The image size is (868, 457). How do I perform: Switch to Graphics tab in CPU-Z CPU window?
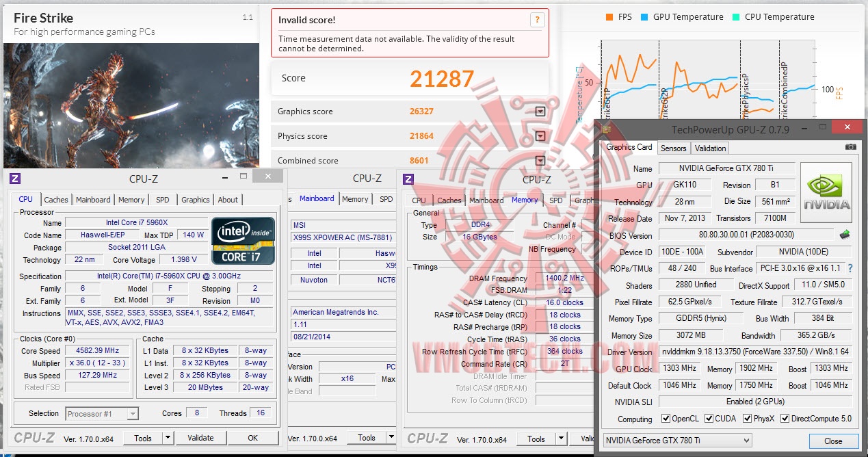pos(196,200)
